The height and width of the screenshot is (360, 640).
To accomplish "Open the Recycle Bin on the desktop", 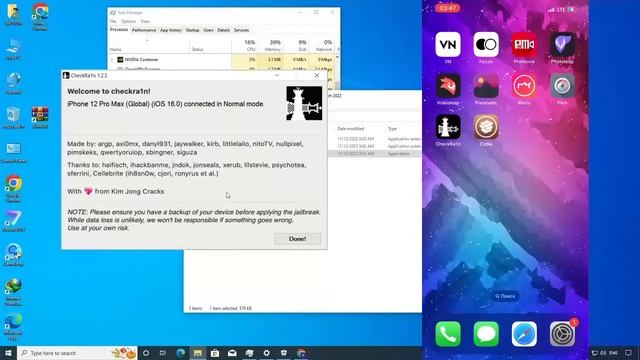I will (x=13, y=118).
